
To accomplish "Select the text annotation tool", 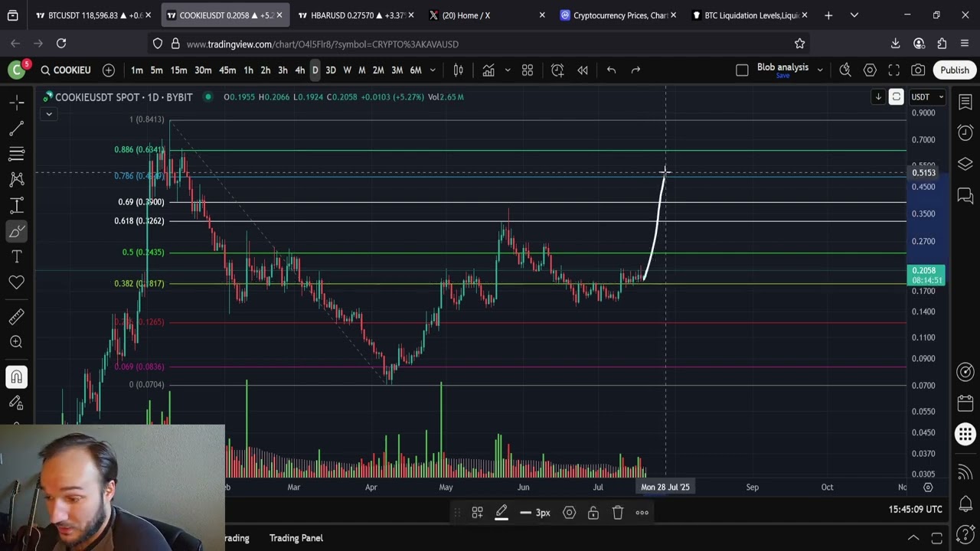I will point(17,256).
